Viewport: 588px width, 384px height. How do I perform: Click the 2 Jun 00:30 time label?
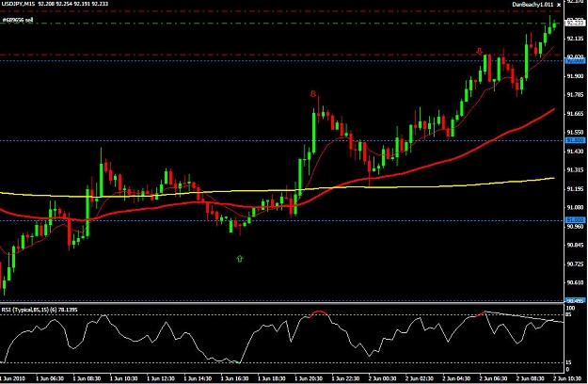[x=382, y=378]
